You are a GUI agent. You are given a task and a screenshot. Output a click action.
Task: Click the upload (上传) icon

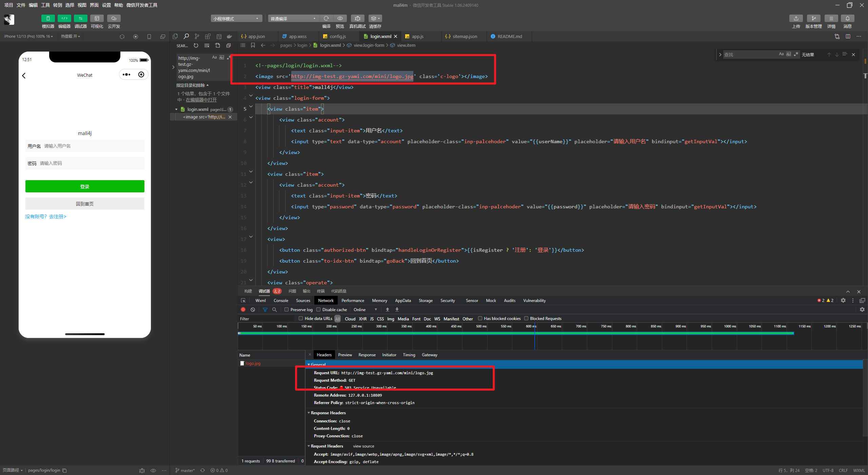click(x=796, y=18)
